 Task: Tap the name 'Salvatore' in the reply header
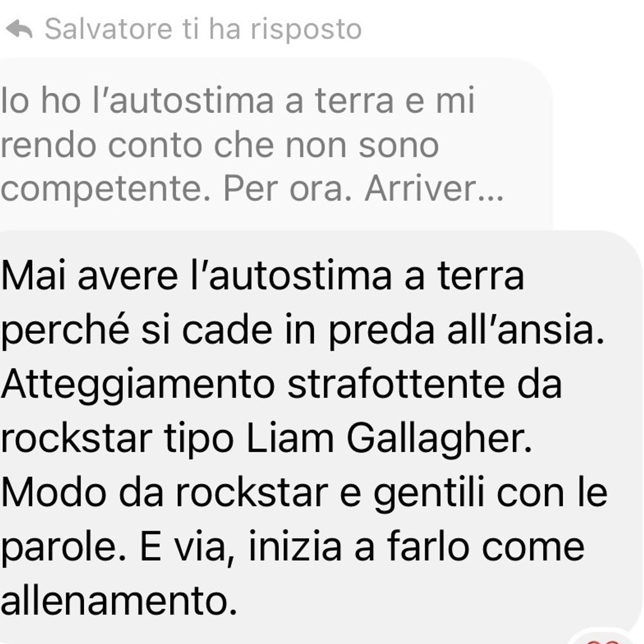tap(109, 29)
